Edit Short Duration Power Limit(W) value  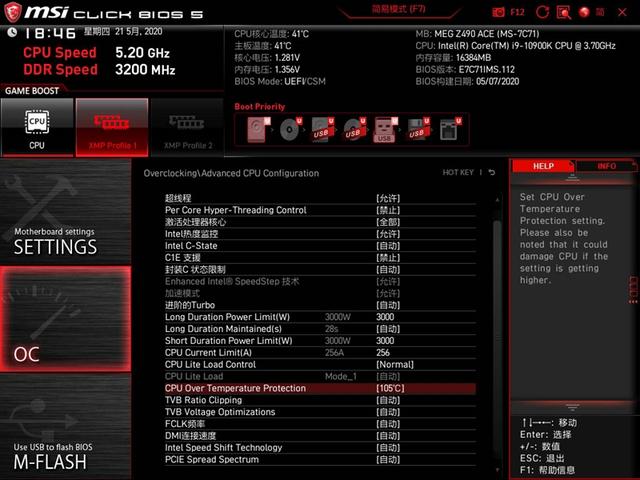click(x=385, y=340)
